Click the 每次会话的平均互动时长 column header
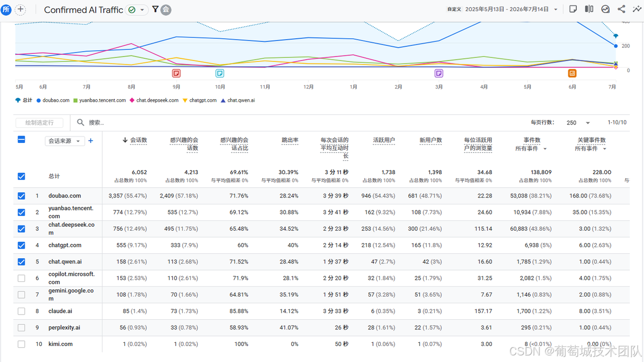This screenshot has width=644, height=362. click(335, 148)
